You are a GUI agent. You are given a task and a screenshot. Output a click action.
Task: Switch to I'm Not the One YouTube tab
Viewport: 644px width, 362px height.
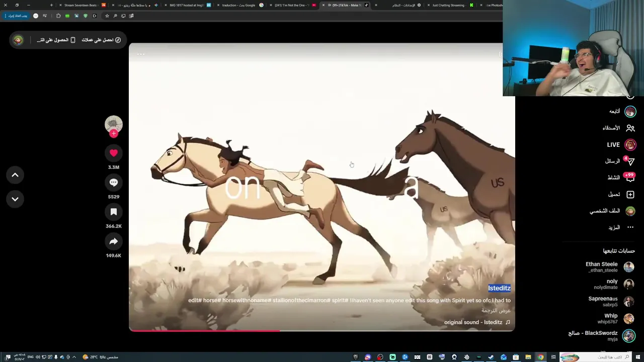293,5
